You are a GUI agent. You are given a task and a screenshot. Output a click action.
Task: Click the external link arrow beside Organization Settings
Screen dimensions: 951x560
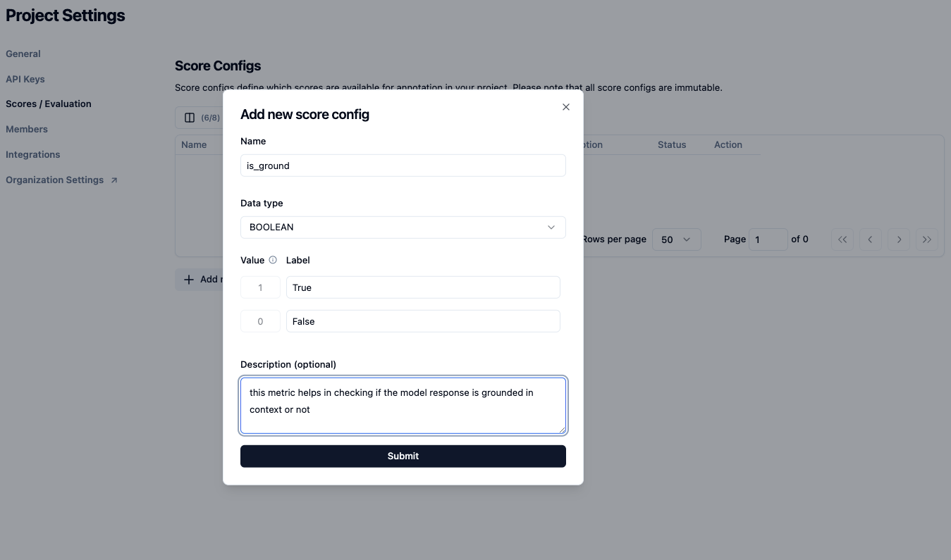tap(114, 180)
